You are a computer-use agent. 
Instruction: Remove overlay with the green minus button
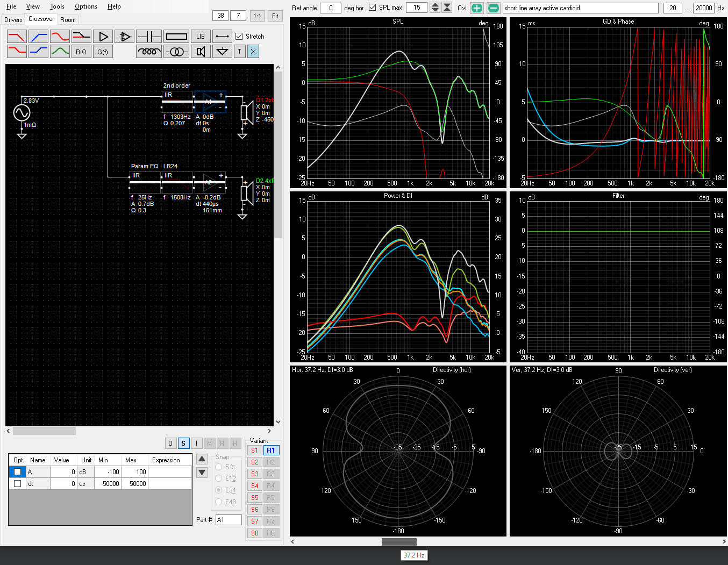point(494,8)
